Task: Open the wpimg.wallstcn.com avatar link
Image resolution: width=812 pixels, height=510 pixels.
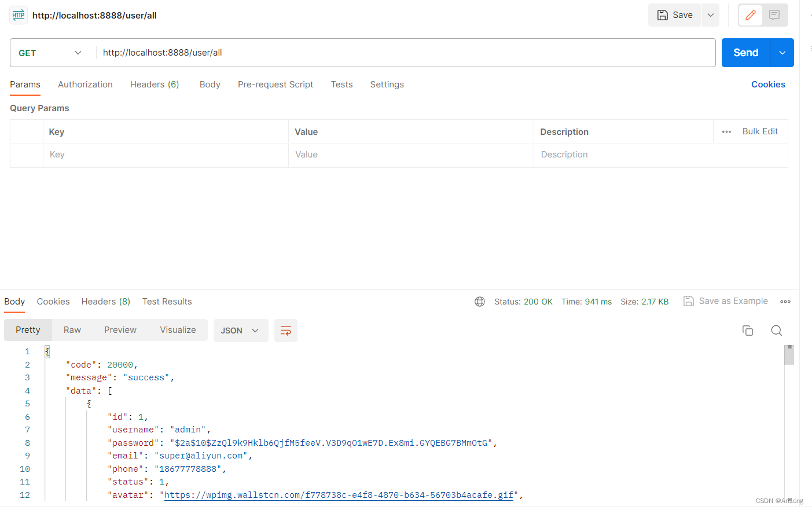Action: 337,495
